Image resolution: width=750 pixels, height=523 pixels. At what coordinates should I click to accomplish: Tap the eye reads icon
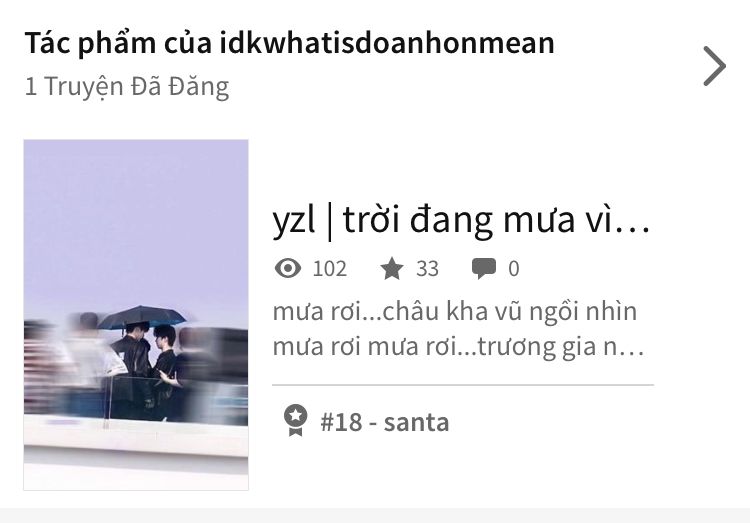tap(288, 268)
